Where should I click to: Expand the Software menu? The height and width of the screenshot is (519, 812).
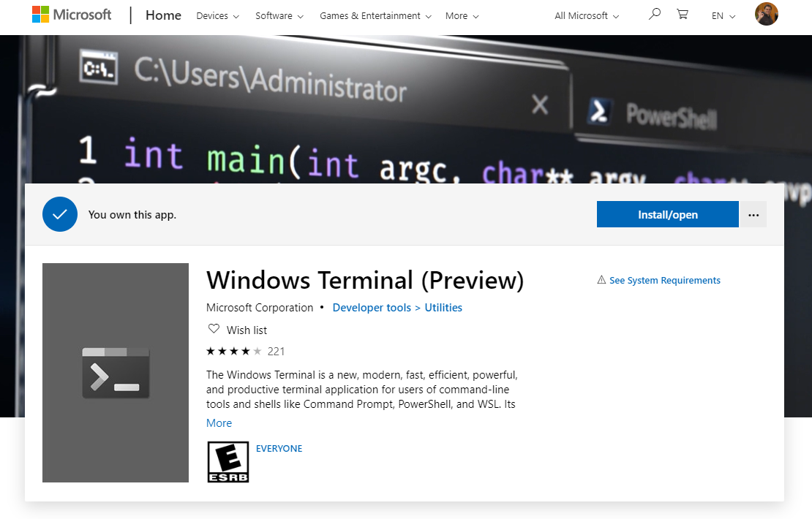279,16
